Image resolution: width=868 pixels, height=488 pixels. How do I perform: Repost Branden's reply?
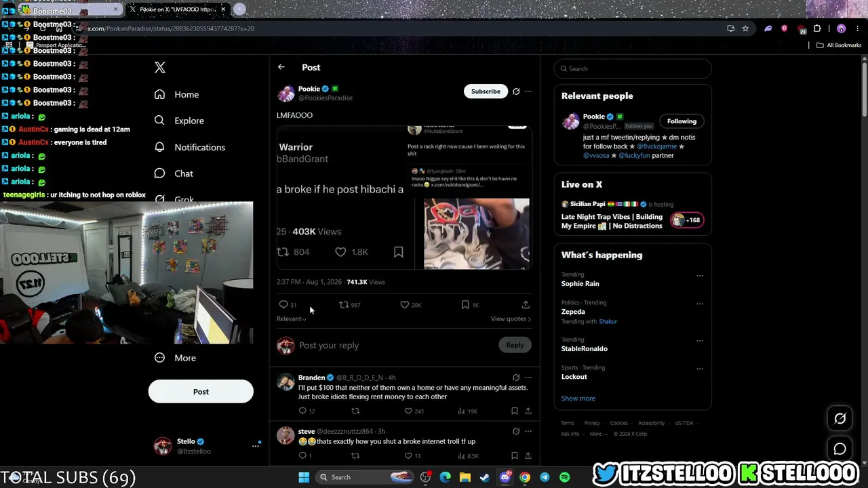coord(355,411)
